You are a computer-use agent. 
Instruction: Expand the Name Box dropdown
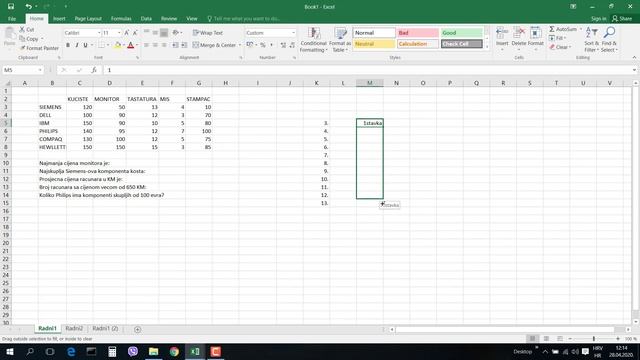tap(40, 70)
